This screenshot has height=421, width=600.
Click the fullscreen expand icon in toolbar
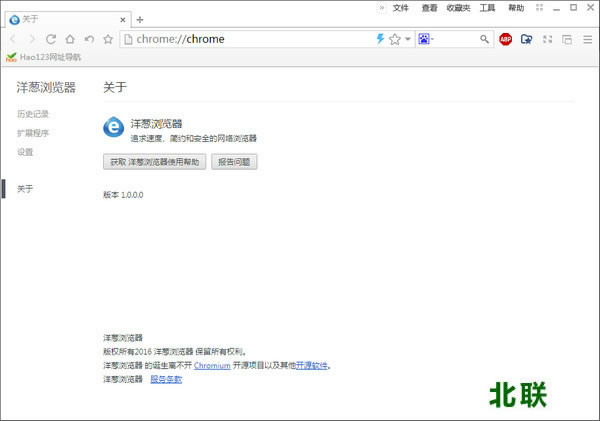pyautogui.click(x=546, y=39)
